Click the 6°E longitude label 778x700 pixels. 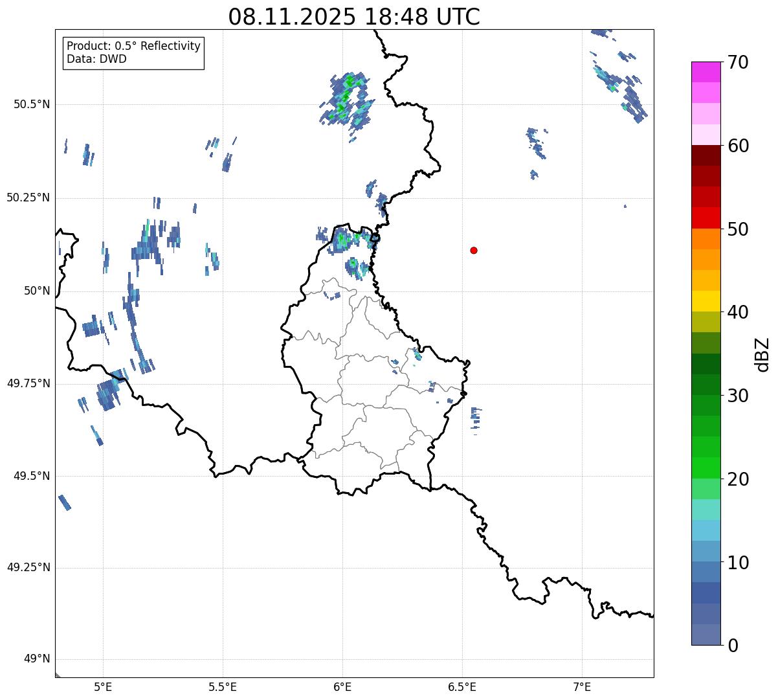[x=343, y=686]
